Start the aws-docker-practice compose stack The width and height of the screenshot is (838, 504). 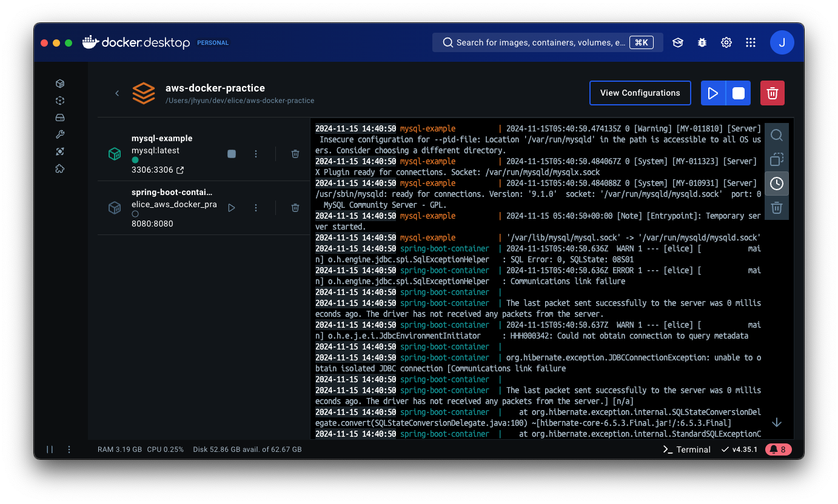(713, 93)
